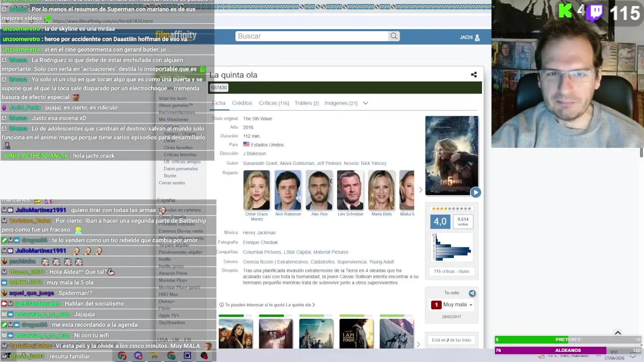Expand Te pueden interesar section chevron

tap(313, 305)
